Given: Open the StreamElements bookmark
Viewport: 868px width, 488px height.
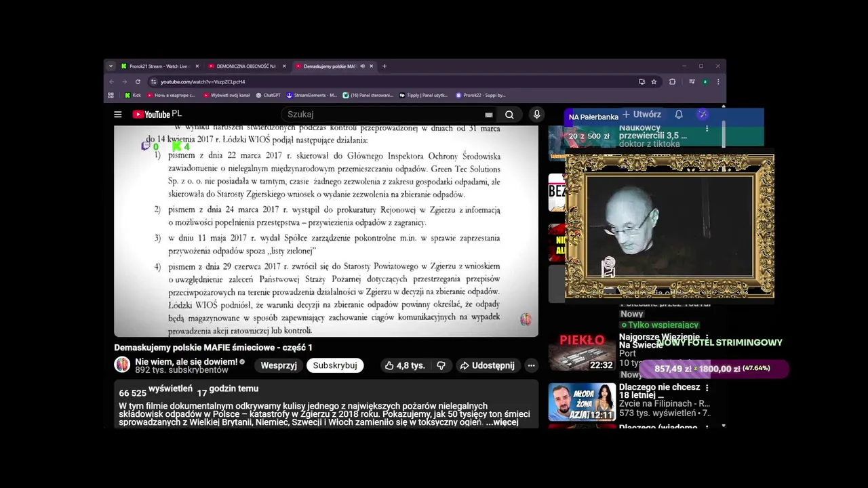Looking at the screenshot, I should 311,96.
